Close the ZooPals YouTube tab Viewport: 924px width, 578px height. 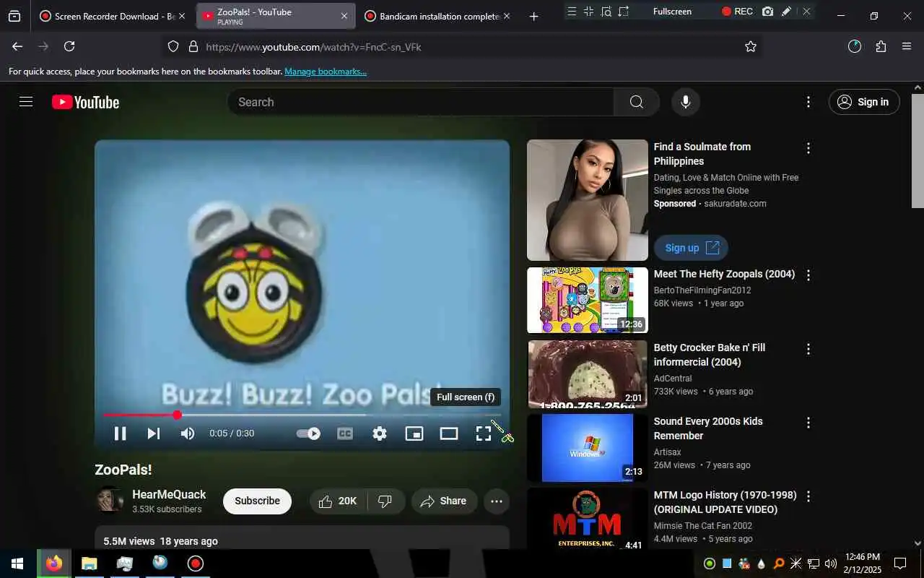click(x=344, y=16)
